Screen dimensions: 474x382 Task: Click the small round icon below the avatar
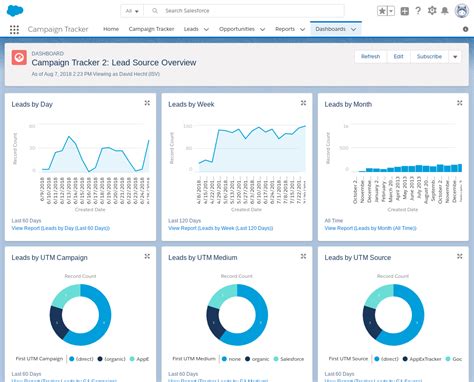(466, 29)
